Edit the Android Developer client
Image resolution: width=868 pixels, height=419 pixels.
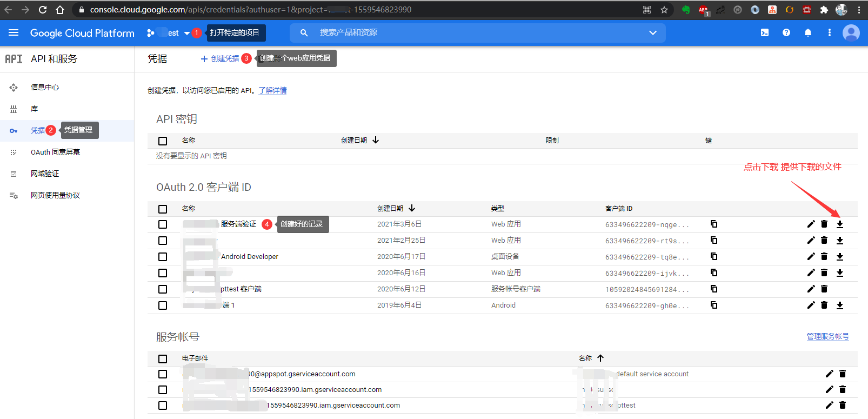tap(811, 257)
